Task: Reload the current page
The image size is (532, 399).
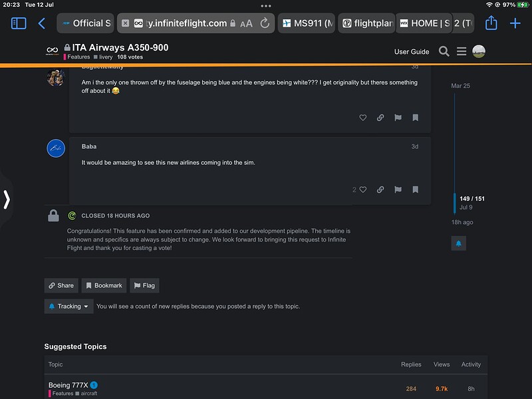Action: pyautogui.click(x=265, y=23)
